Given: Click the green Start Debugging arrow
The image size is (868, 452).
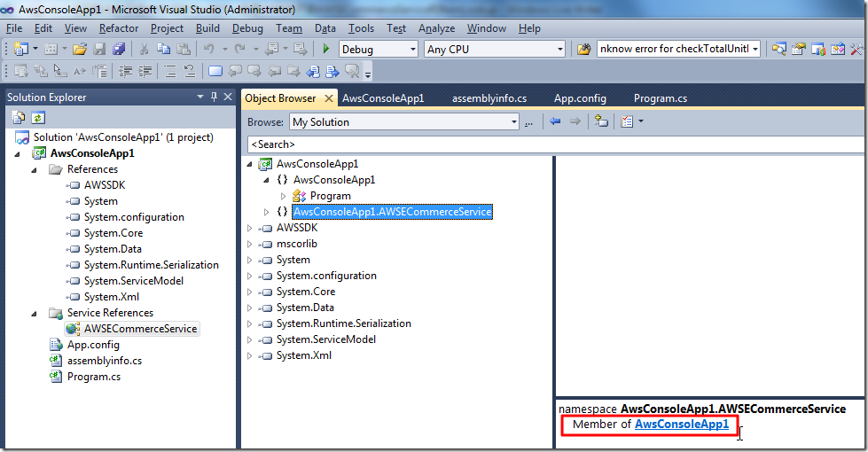Looking at the screenshot, I should pos(326,49).
